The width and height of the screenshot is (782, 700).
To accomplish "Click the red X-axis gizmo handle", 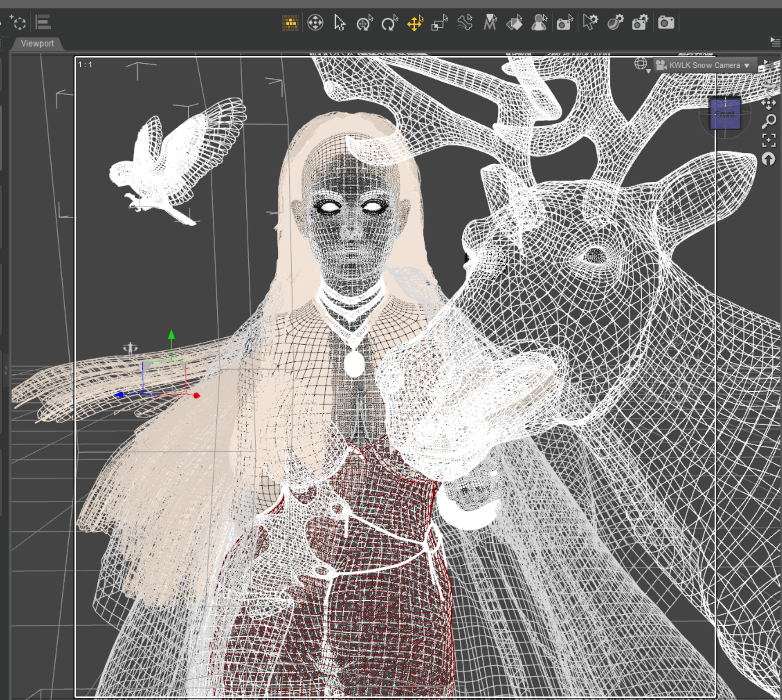I will click(196, 395).
